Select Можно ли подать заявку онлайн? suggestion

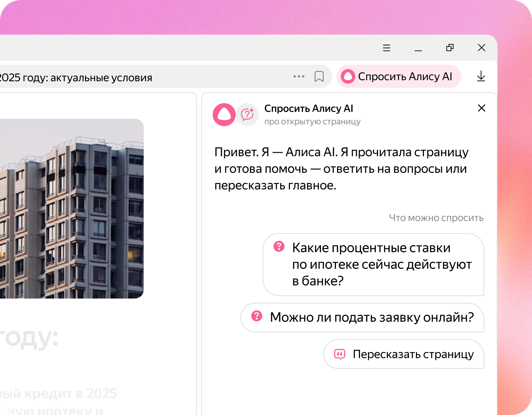click(362, 317)
